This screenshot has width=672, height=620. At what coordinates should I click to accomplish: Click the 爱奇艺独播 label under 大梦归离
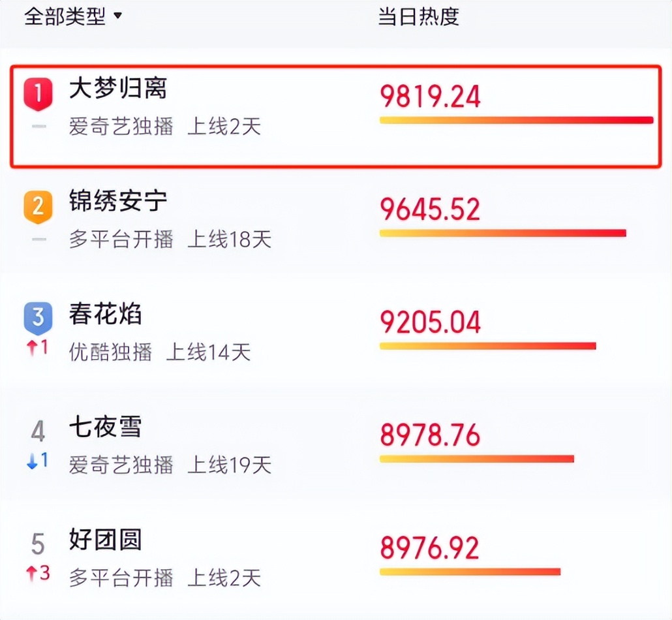tap(121, 128)
